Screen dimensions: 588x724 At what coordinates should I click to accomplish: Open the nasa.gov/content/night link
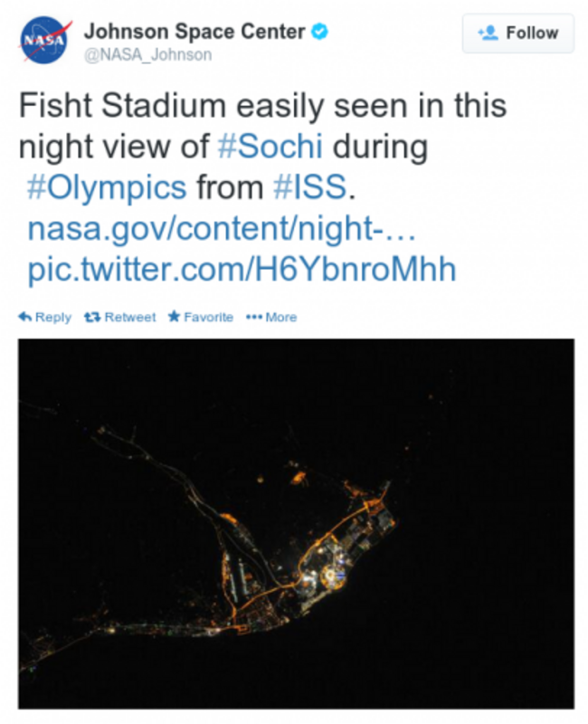pos(222,229)
